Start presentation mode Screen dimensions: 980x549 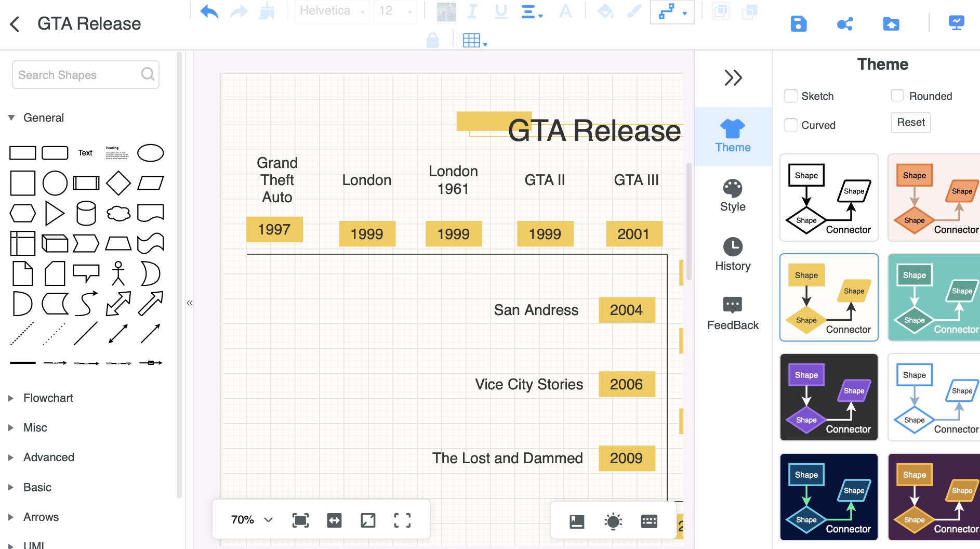(957, 23)
